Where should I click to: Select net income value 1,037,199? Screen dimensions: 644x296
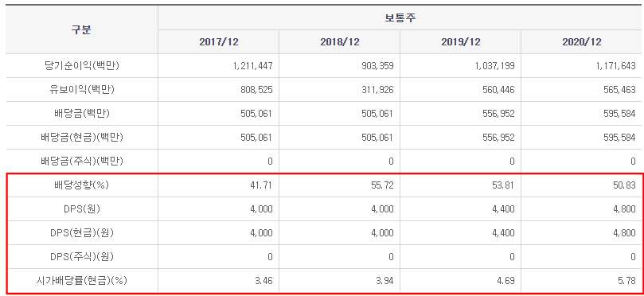[494, 66]
